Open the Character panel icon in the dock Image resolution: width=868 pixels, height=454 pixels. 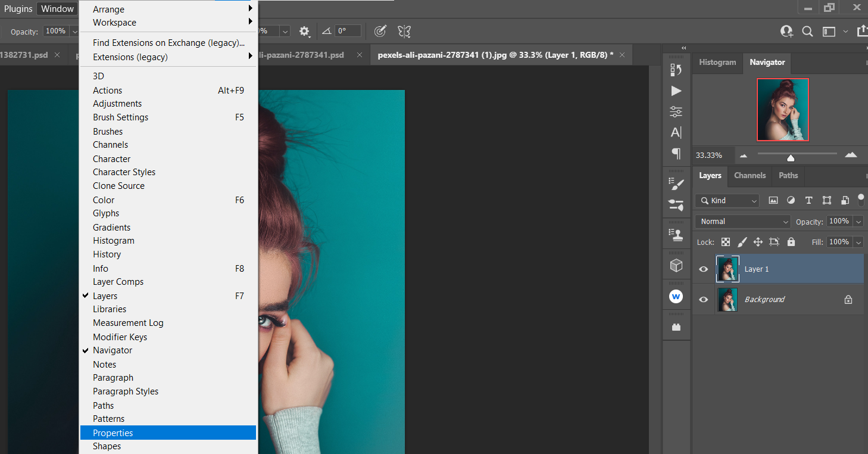(x=676, y=132)
